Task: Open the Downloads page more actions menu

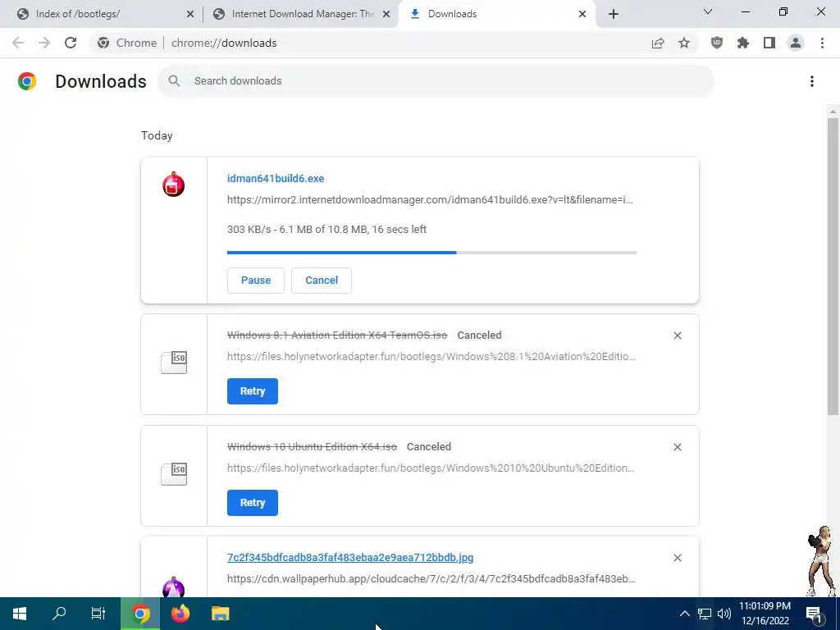Action: coord(812,81)
